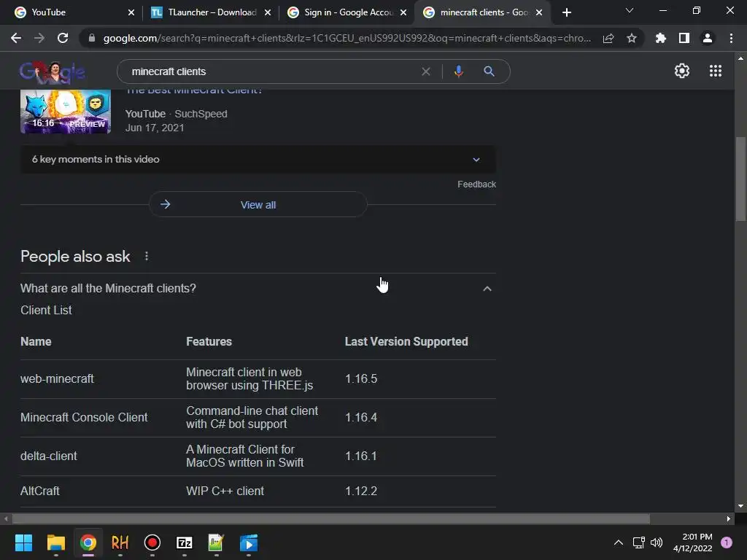This screenshot has height=560, width=747.
Task: View site information via the lock icon
Action: (92, 38)
